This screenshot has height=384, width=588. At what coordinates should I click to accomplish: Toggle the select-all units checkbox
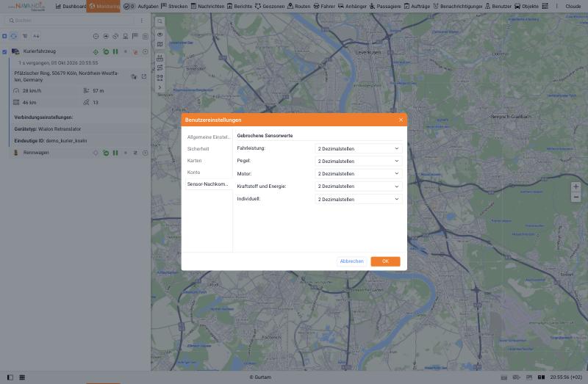coord(4,36)
